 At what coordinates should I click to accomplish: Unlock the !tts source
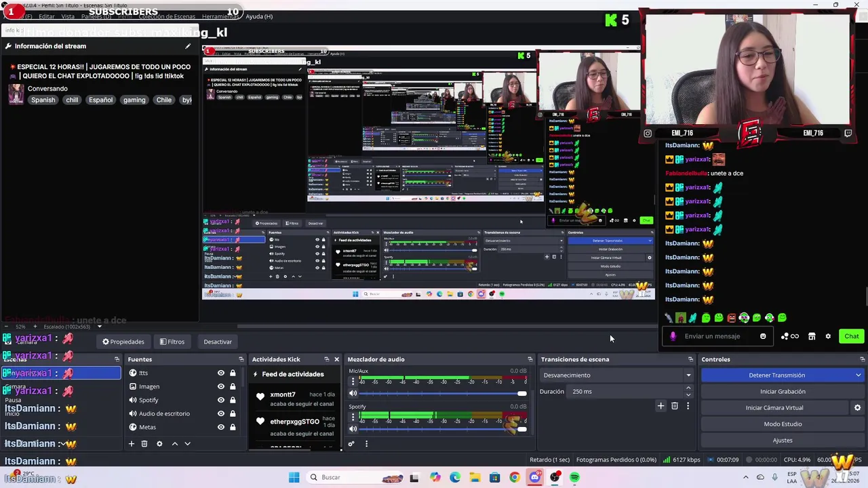coord(233,373)
